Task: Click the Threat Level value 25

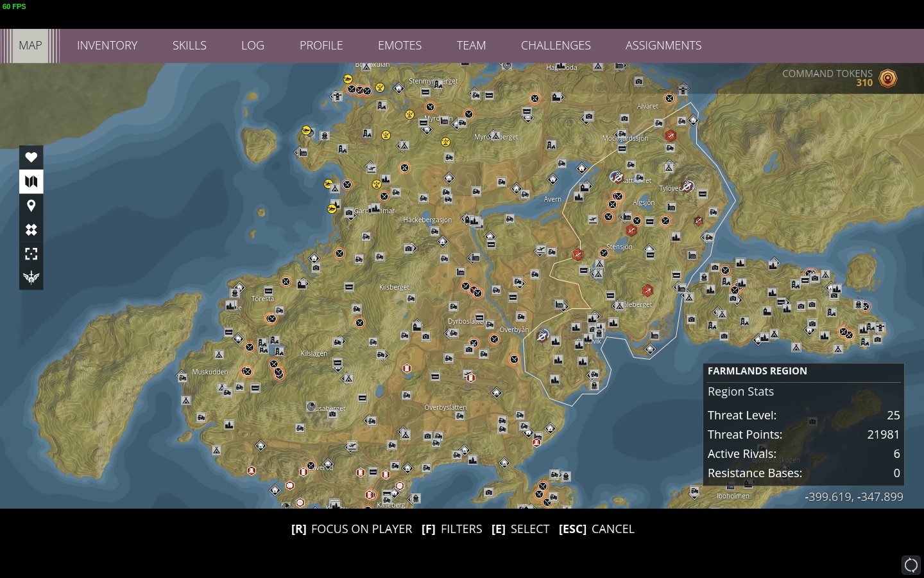Action: point(893,416)
